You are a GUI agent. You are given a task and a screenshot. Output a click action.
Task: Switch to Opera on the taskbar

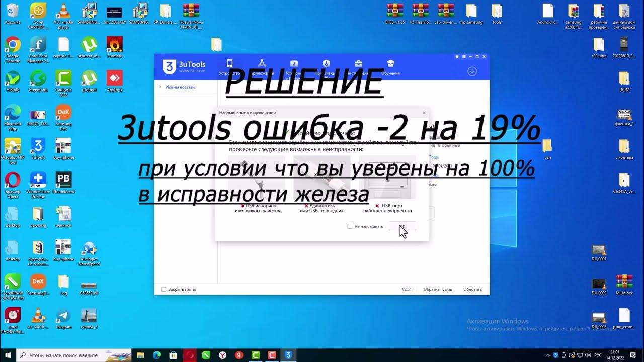[189, 355]
